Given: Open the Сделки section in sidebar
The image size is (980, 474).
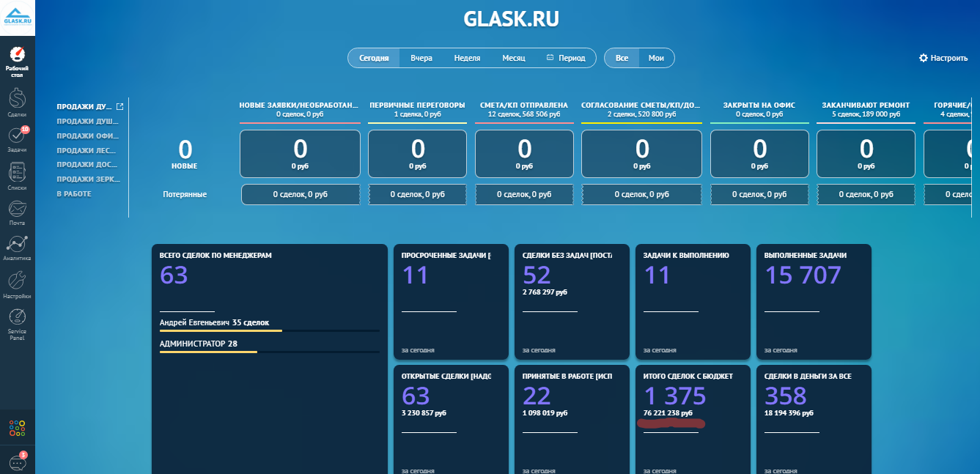Looking at the screenshot, I should [x=17, y=101].
